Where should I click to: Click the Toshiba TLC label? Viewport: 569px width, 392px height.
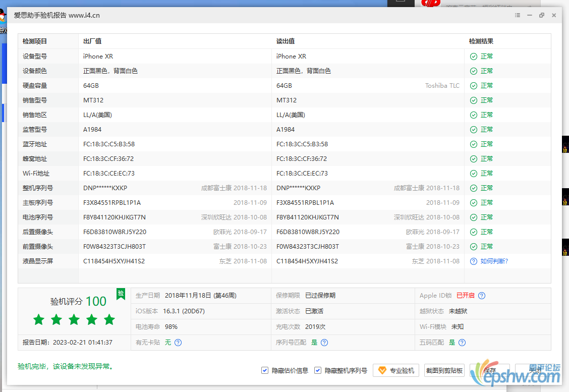[x=442, y=86]
